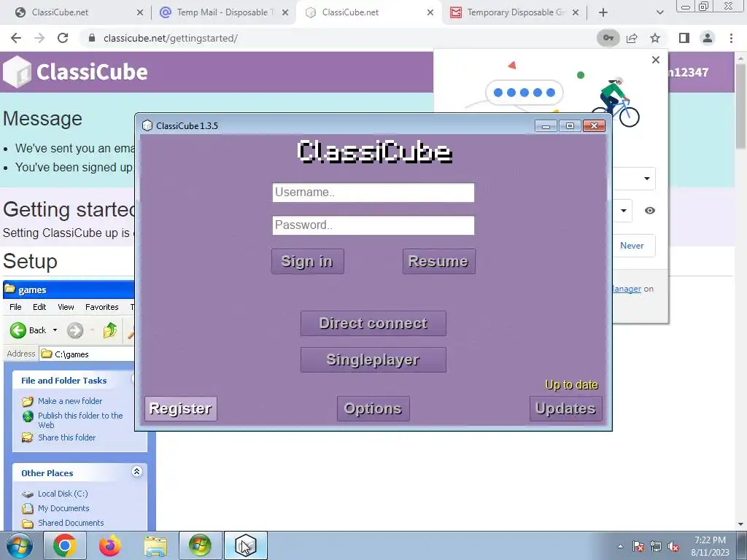Open a new Chrome tab
This screenshot has height=560, width=747.
(603, 12)
